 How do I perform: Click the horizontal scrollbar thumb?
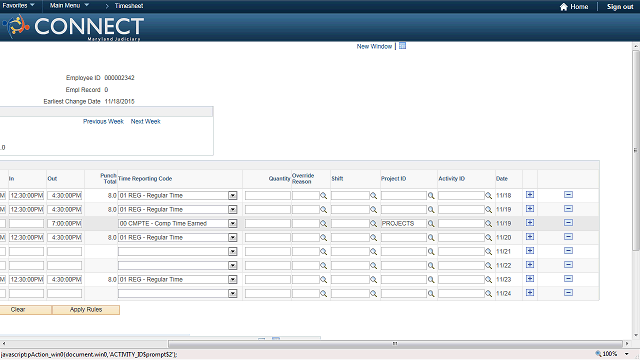coord(395,344)
